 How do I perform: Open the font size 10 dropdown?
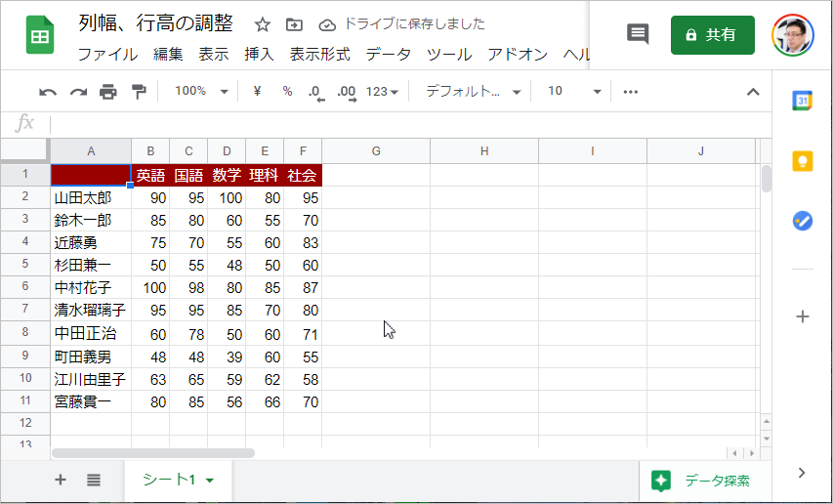tap(574, 92)
